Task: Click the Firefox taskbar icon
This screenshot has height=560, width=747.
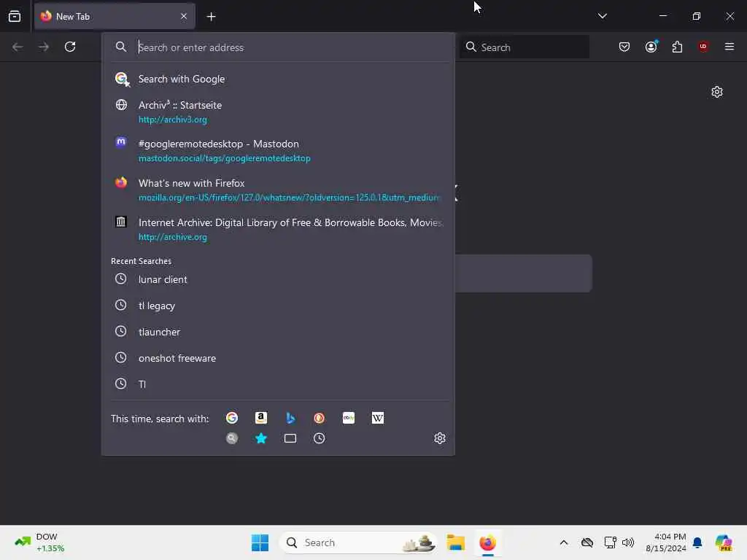Action: tap(487, 542)
